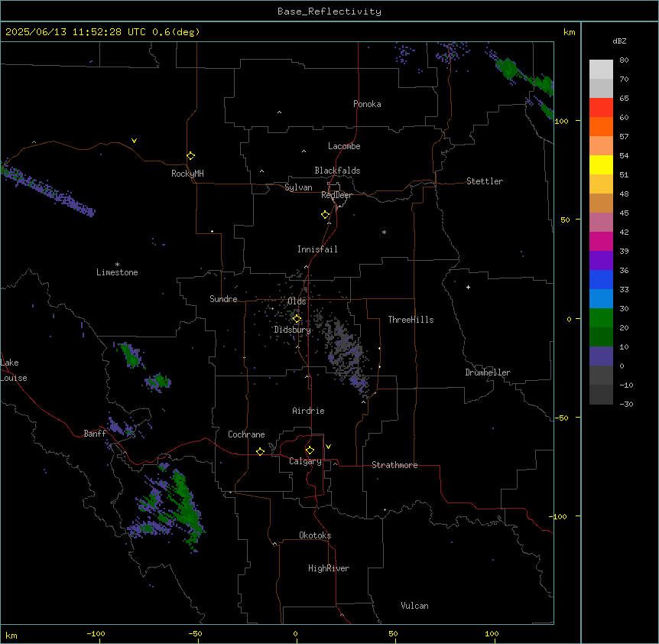Click the yellow diamond marker above Calgary label

[x=310, y=450]
